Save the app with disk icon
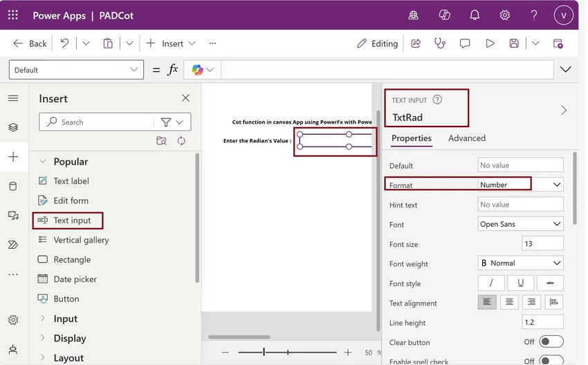 tap(514, 44)
